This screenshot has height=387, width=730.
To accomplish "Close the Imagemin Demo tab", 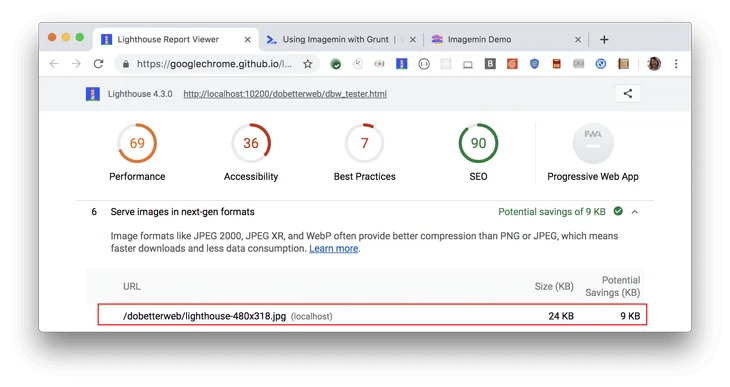I will click(x=578, y=40).
